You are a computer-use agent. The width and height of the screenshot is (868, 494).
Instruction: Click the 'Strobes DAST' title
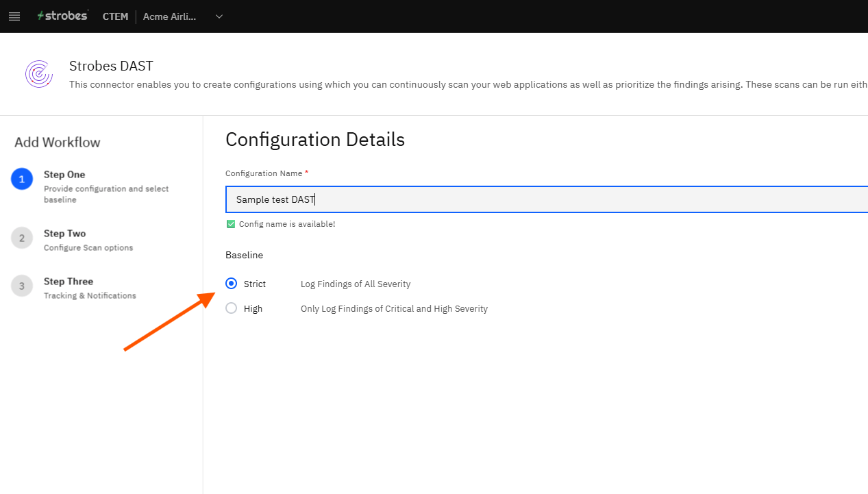coord(111,66)
